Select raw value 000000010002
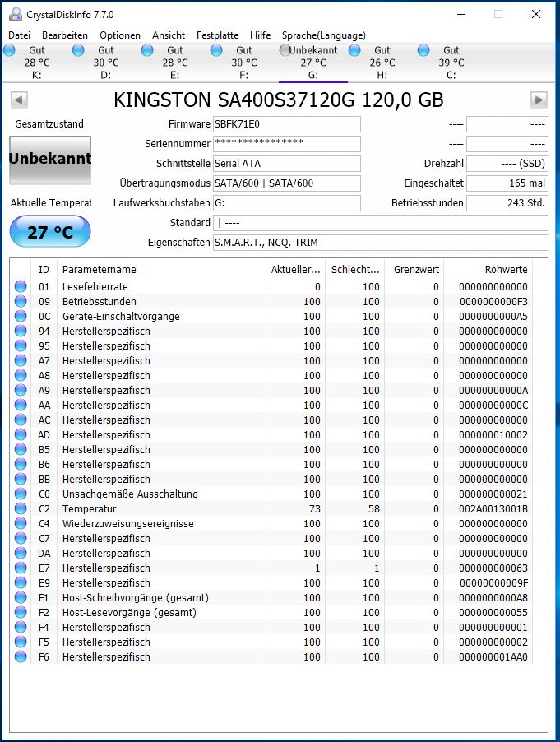 click(493, 434)
